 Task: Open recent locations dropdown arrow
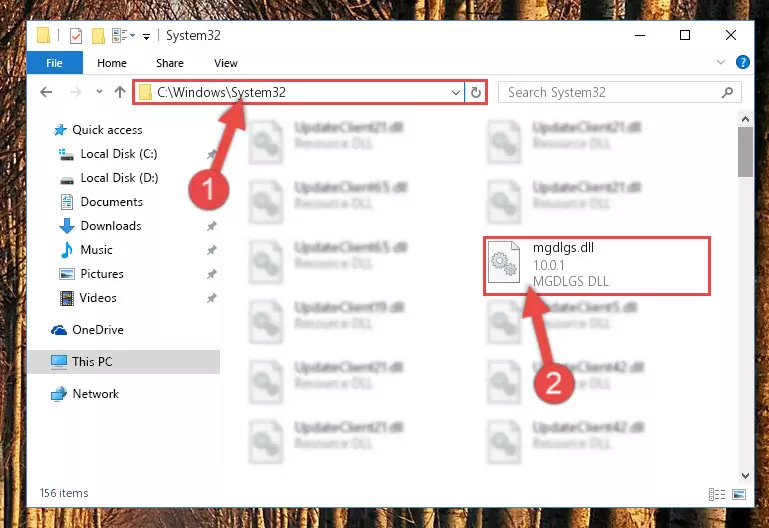coord(99,92)
